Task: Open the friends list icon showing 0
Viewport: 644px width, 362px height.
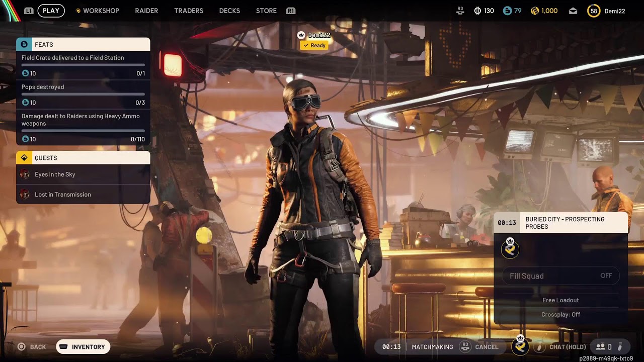Action: pyautogui.click(x=603, y=347)
